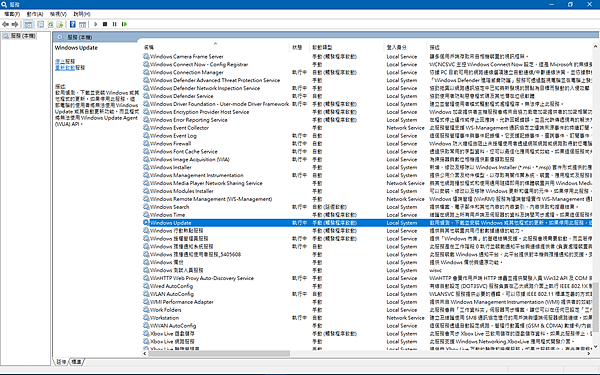Stop the service with the square toolbar button

[x=105, y=24]
